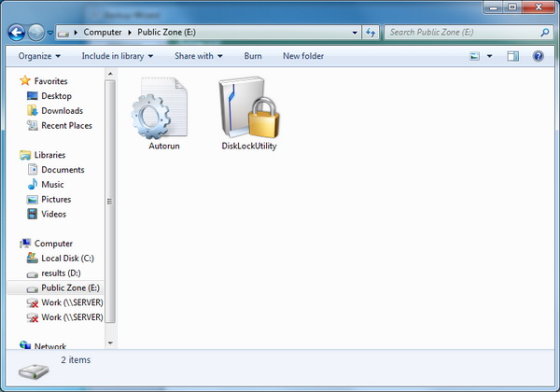Open the Music library
The image size is (560, 392).
click(52, 185)
